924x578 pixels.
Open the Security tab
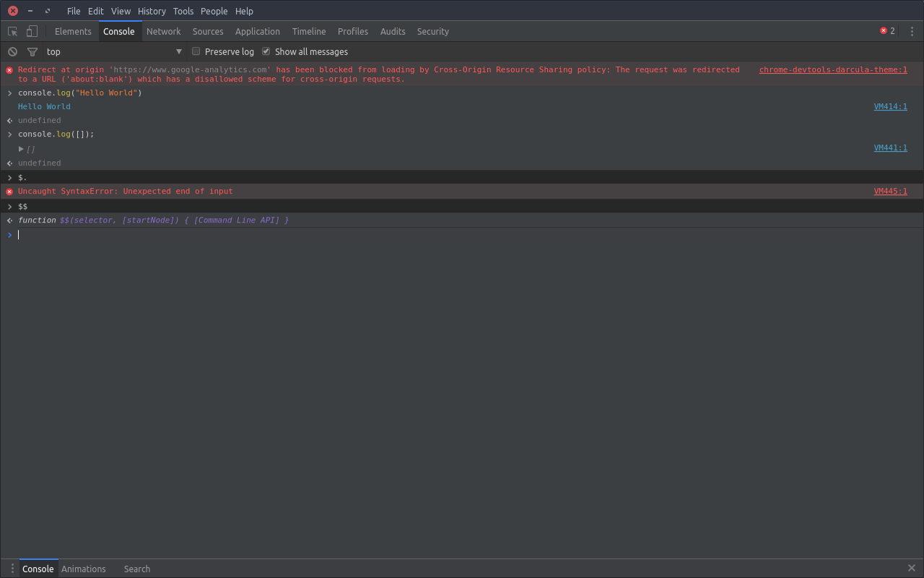click(433, 31)
